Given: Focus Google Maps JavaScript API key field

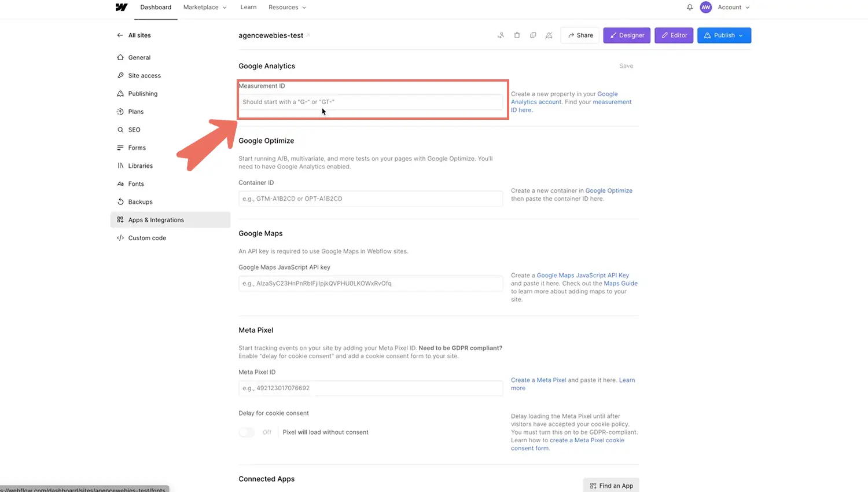Looking at the screenshot, I should coord(370,284).
